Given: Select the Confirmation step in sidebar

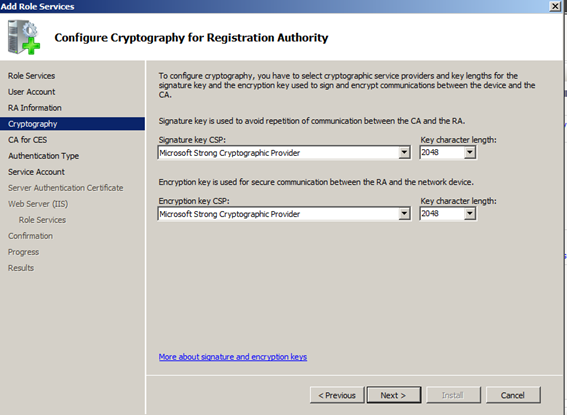Looking at the screenshot, I should 30,236.
